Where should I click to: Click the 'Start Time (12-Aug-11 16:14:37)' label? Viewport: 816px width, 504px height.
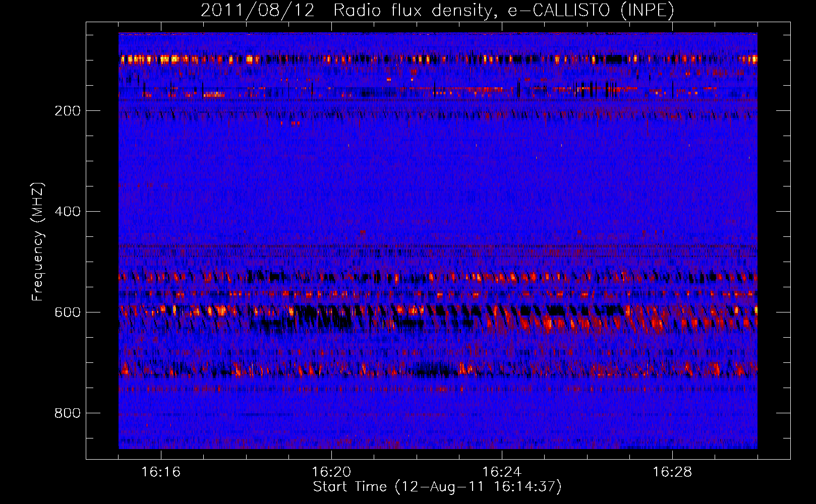437,487
